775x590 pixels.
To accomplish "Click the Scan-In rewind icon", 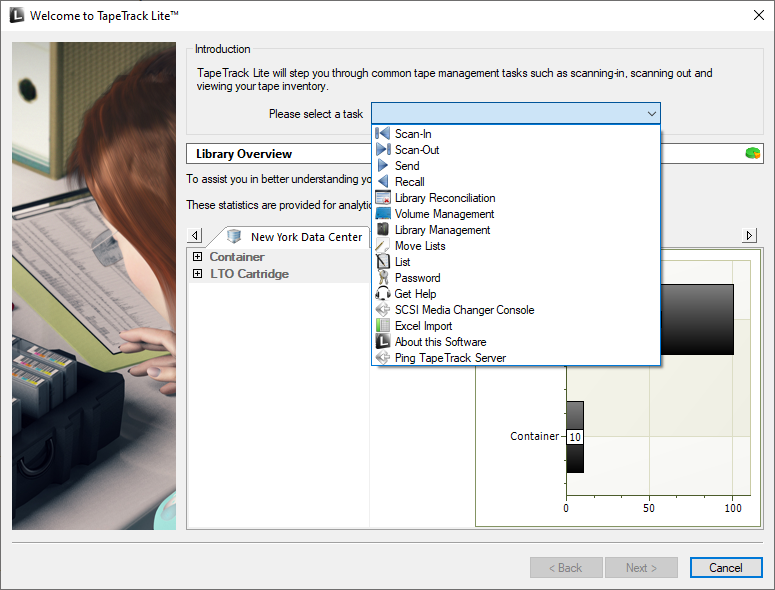I will (383, 133).
